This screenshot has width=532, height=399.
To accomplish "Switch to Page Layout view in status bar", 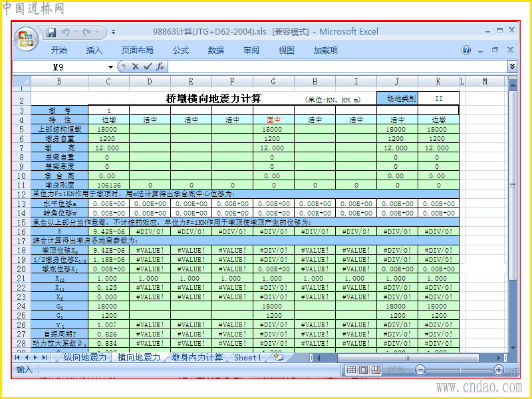I will pos(363,370).
